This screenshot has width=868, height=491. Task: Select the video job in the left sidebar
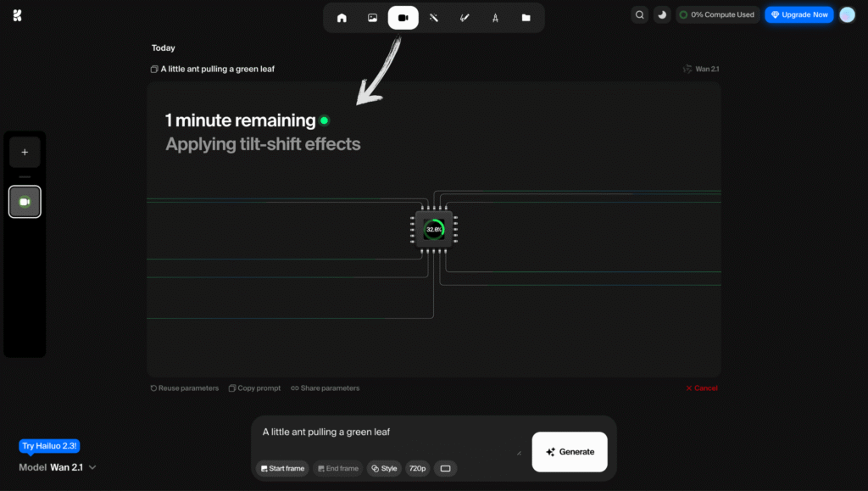25,201
